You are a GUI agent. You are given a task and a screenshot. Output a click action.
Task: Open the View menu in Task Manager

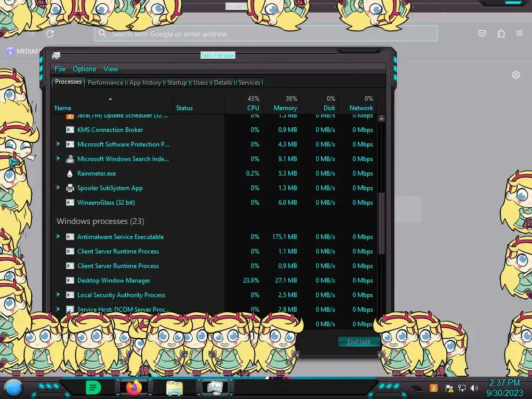111,69
